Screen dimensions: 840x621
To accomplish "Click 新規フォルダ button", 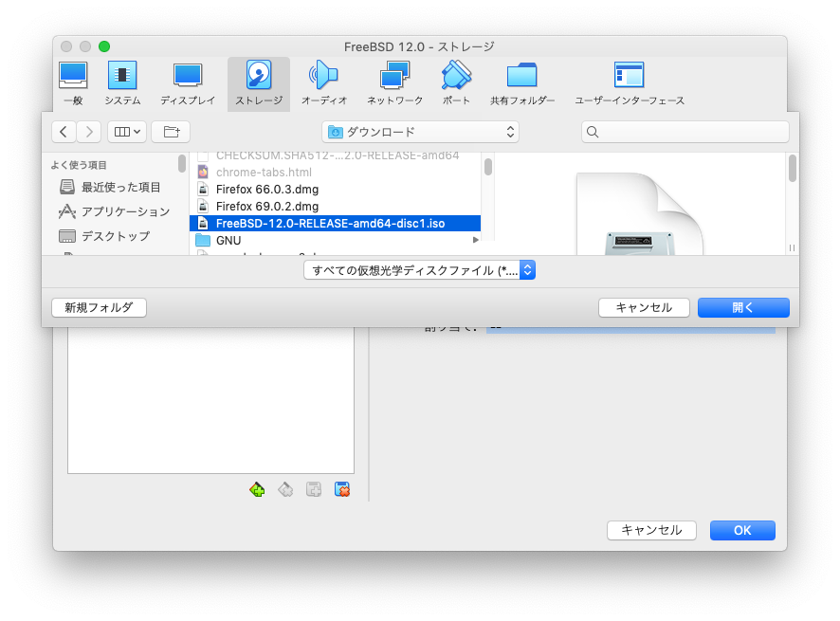I will point(99,307).
